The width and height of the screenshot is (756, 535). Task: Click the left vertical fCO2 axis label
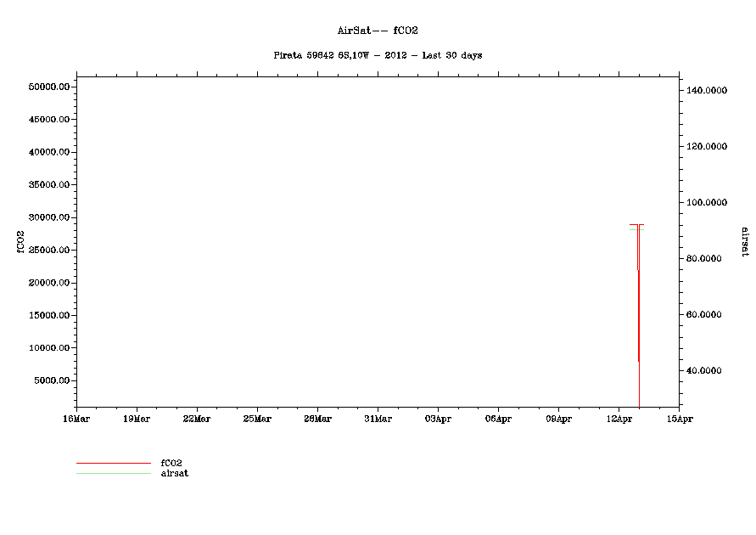(x=20, y=240)
